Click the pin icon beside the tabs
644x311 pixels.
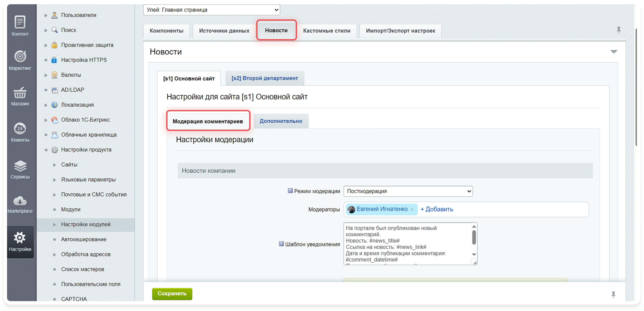tap(618, 30)
